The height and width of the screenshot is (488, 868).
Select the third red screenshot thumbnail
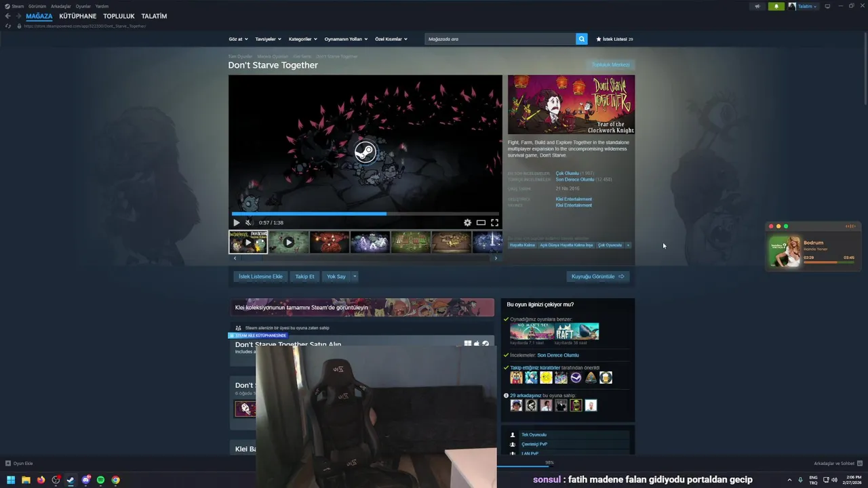tap(329, 242)
